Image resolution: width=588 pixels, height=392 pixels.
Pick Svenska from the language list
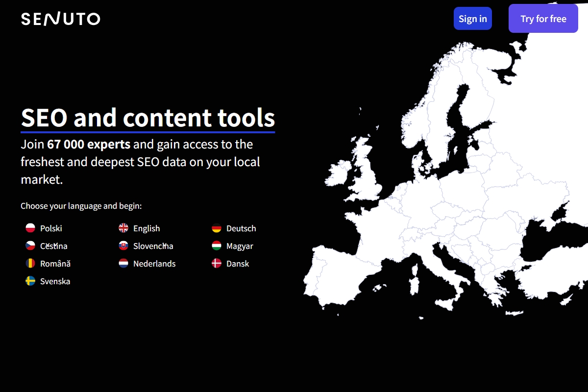[x=55, y=281]
